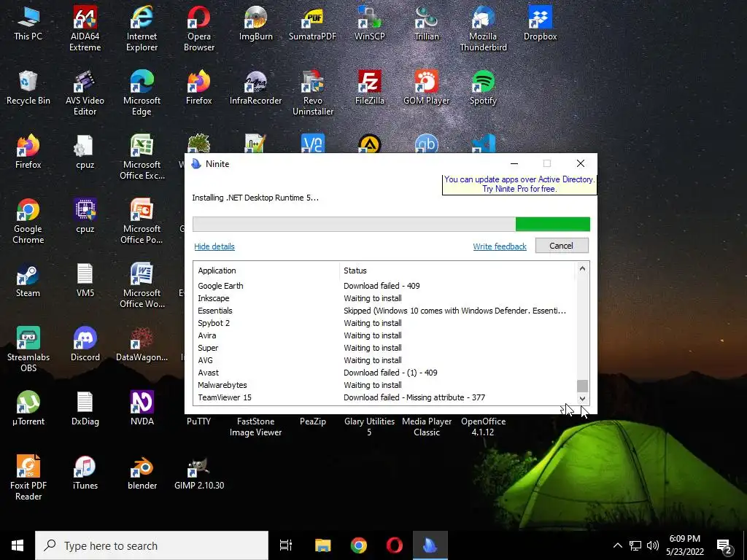Click the Microsoft Office Excel shortcut
Screen dimensions: 747x560
142,157
